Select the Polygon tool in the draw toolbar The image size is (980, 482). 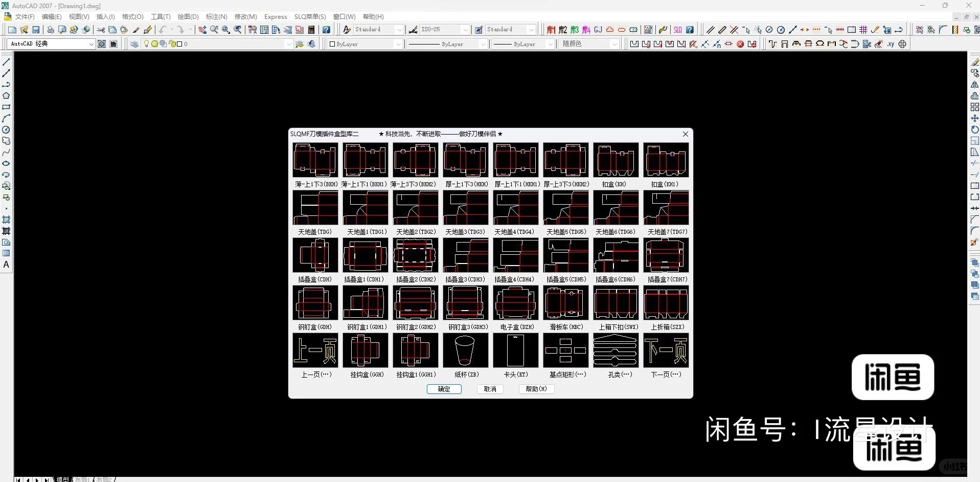6,96
